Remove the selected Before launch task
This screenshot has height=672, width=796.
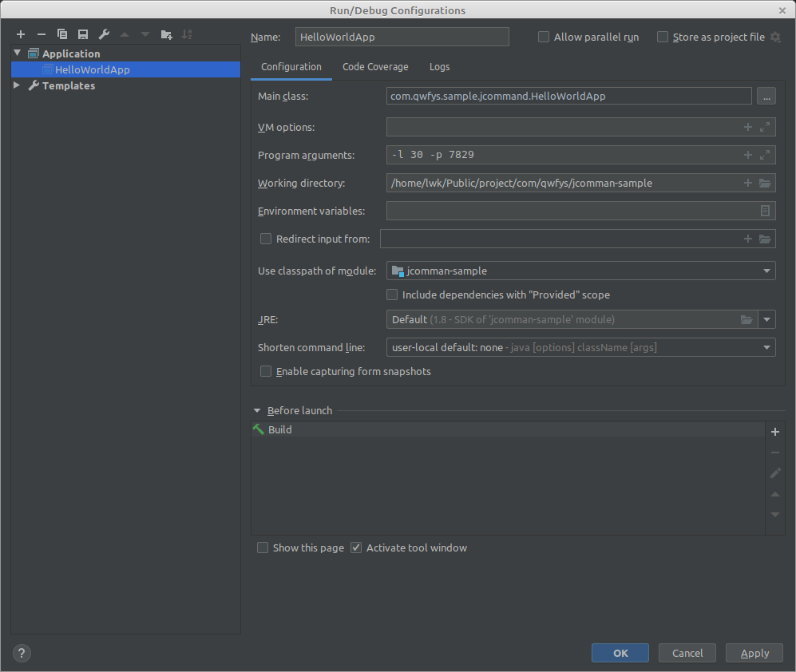[x=775, y=453]
